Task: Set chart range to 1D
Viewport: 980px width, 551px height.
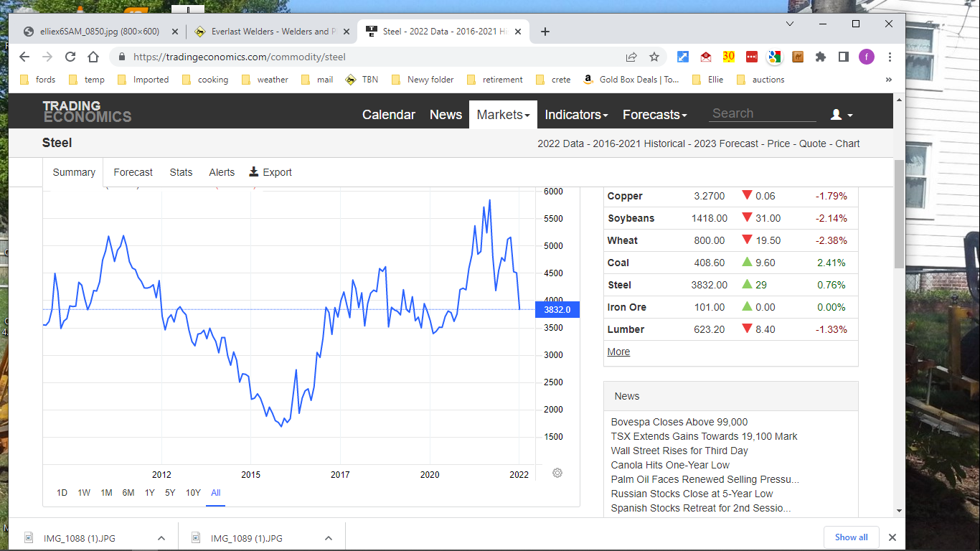Action: (x=62, y=493)
